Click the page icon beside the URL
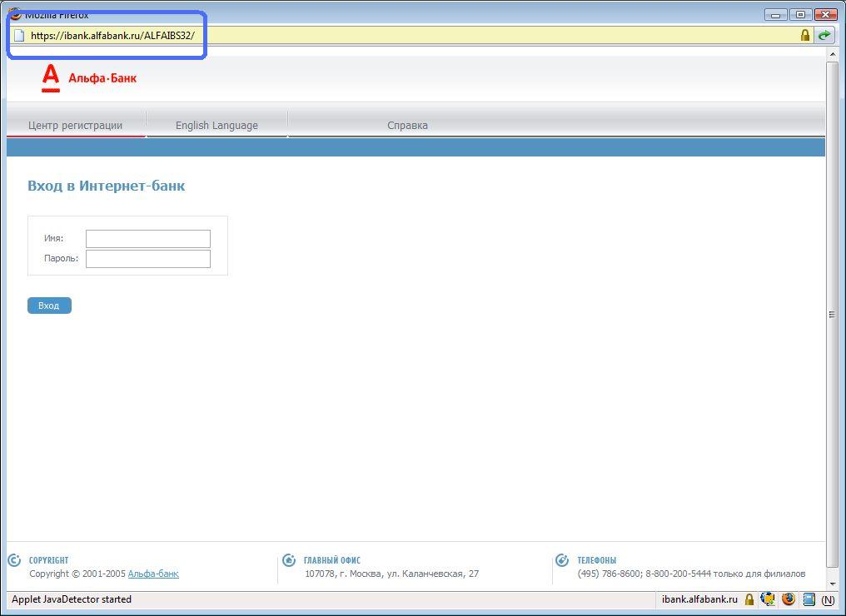The image size is (846, 616). click(x=19, y=36)
